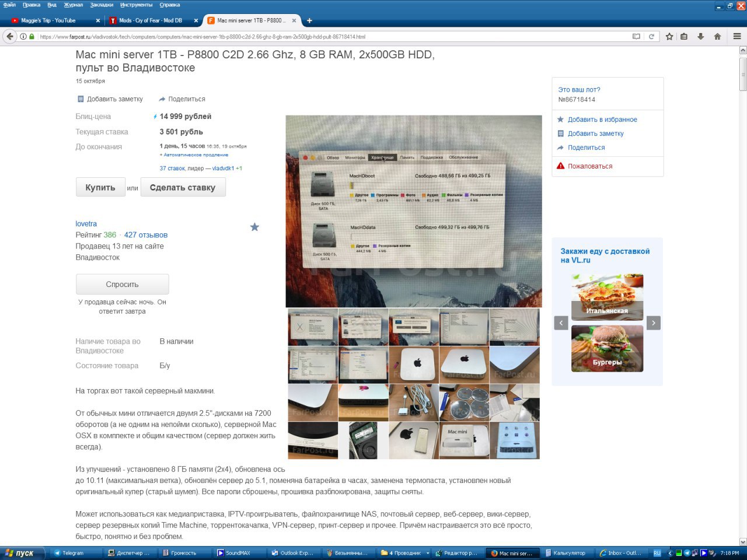Click the Купить button
Image resolution: width=747 pixels, height=560 pixels.
100,187
